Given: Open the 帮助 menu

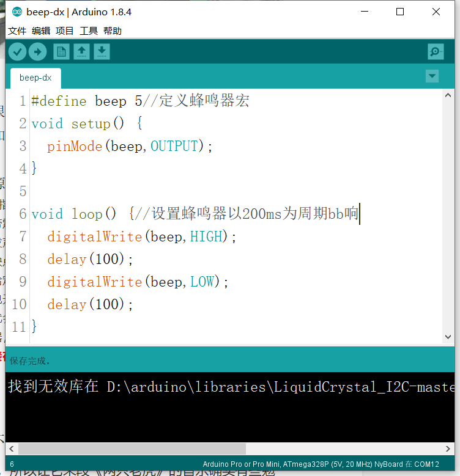Looking at the screenshot, I should (113, 31).
